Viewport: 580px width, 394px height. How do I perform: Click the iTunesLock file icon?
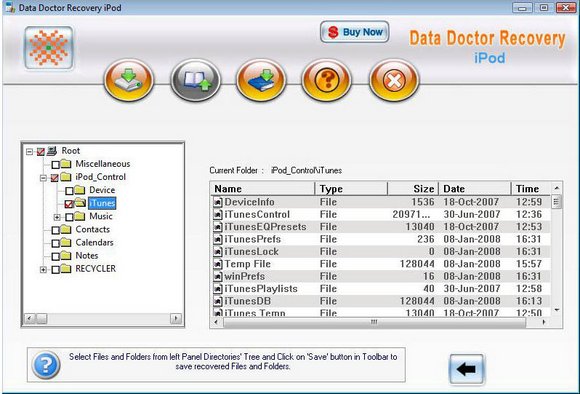coord(218,252)
